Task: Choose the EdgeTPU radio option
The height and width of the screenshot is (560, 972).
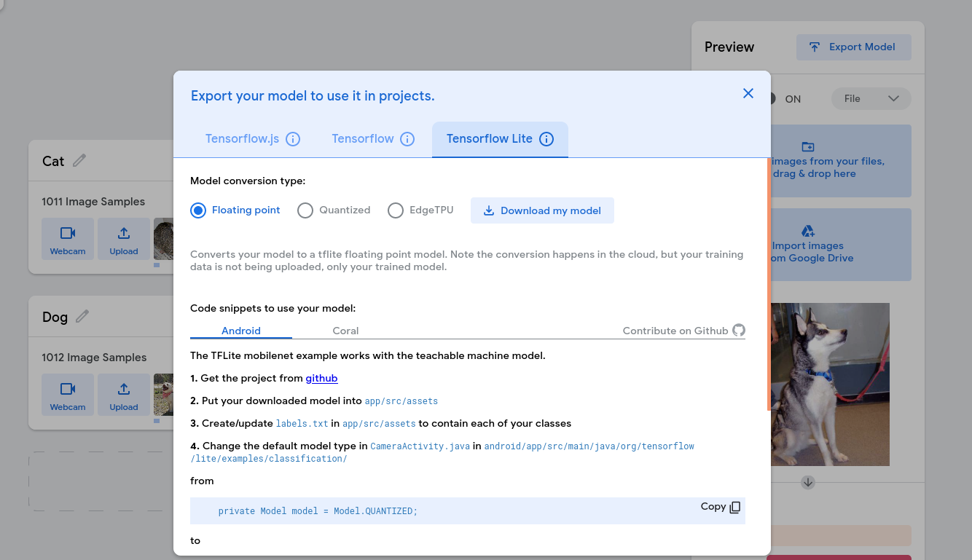Action: pos(396,210)
